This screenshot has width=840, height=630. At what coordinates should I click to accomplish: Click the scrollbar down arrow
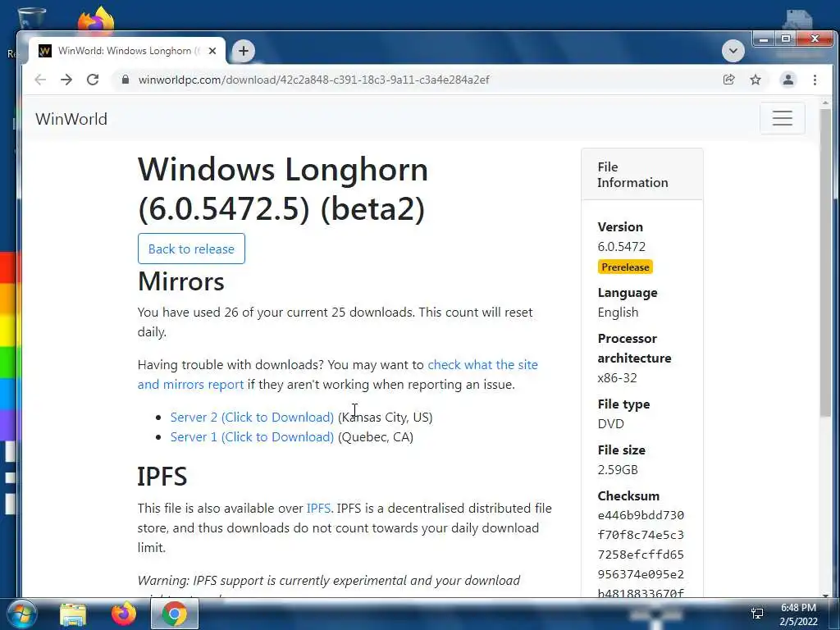pyautogui.click(x=825, y=596)
